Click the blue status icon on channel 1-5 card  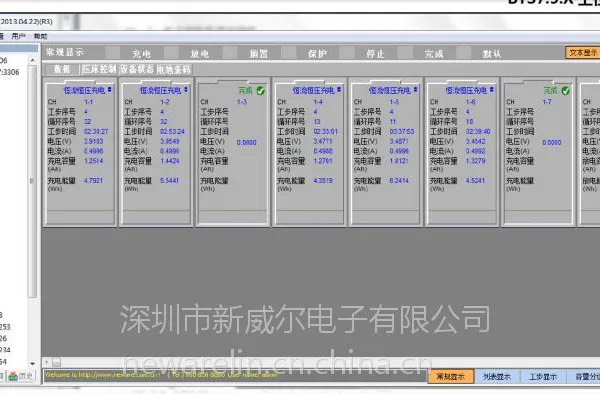pos(415,90)
